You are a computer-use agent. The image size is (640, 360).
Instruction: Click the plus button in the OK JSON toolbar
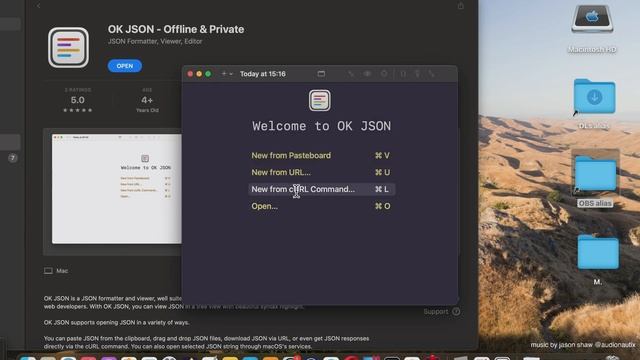point(224,73)
